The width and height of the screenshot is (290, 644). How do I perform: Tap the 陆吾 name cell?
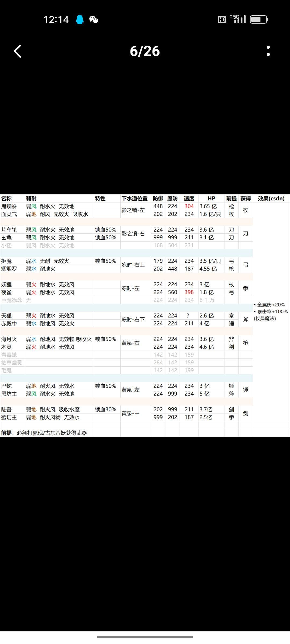(x=6, y=409)
